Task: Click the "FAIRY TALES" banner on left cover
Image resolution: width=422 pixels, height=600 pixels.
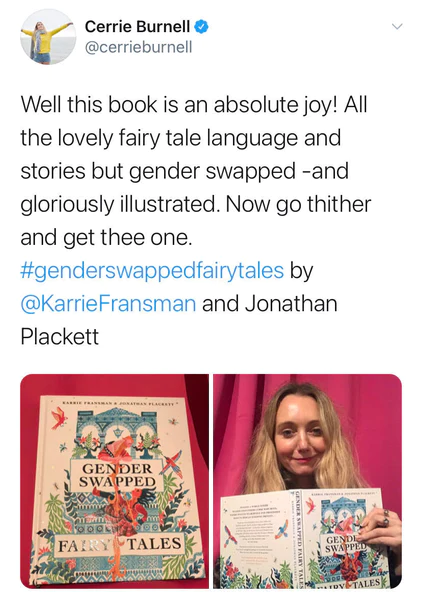Action: pyautogui.click(x=119, y=544)
